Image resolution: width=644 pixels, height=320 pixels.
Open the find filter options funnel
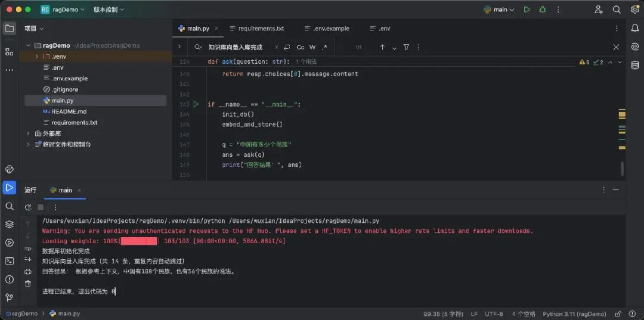click(406, 47)
